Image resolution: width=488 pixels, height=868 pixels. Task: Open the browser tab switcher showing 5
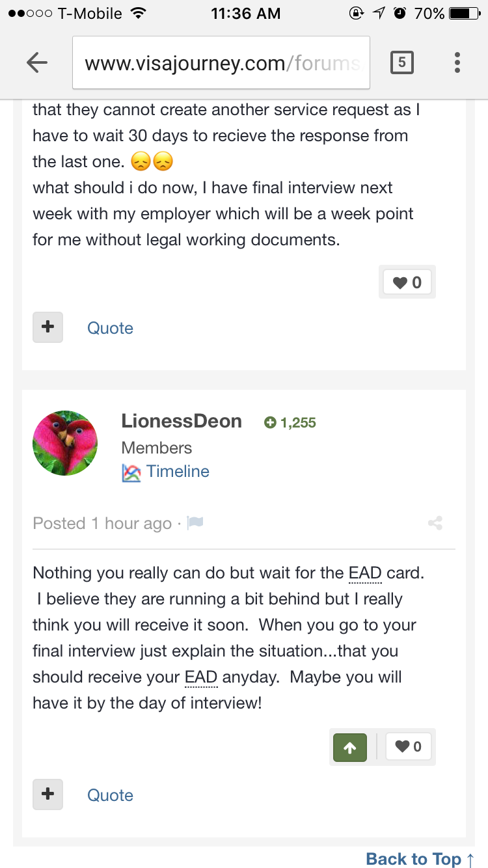point(401,62)
